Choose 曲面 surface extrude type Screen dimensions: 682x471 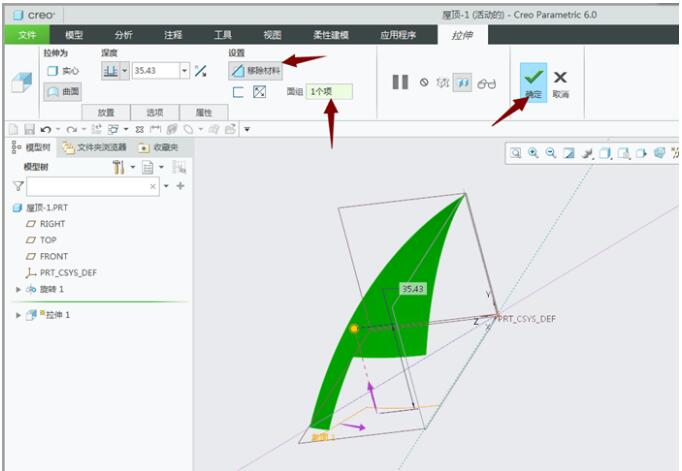point(63,91)
